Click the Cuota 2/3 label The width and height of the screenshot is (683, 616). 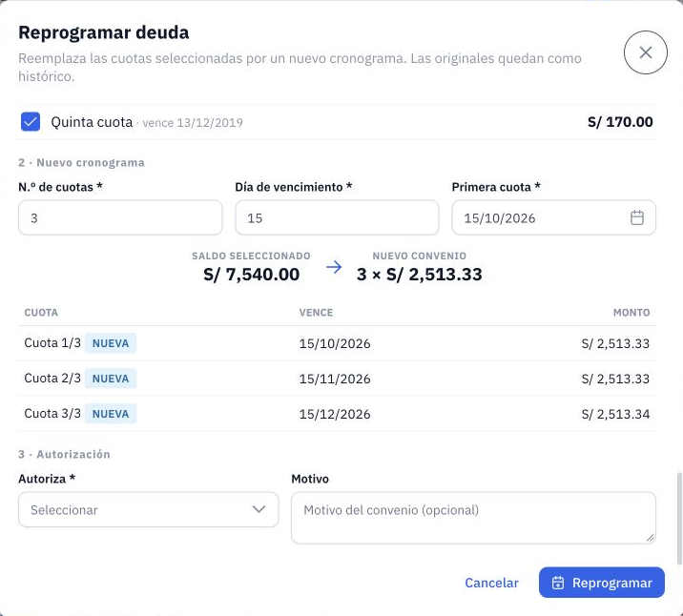tap(52, 379)
